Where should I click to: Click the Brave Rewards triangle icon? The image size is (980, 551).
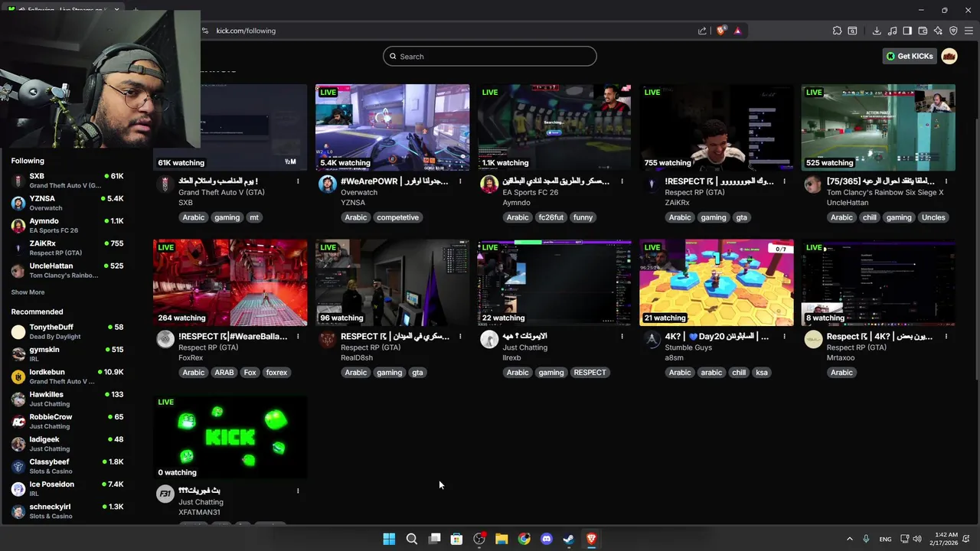tap(737, 31)
